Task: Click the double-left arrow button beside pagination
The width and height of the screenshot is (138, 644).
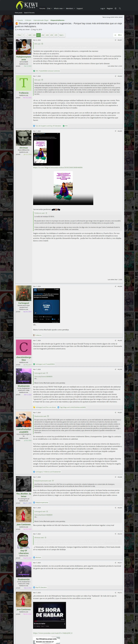Action: point(115,35)
